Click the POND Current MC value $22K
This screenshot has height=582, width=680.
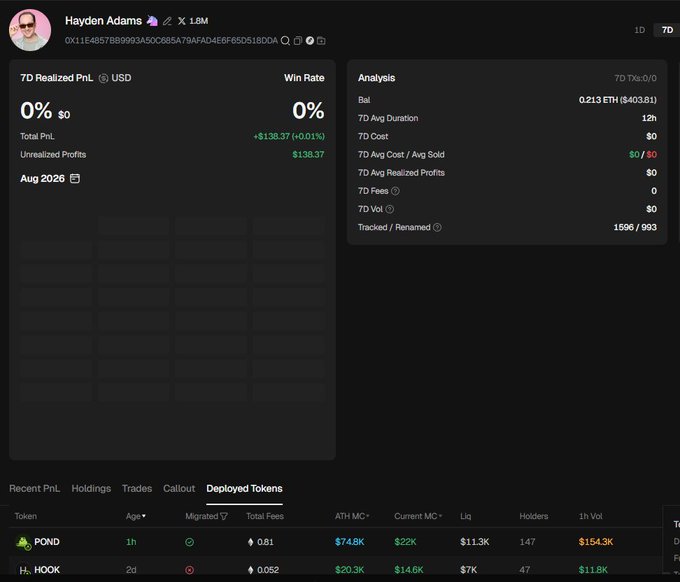coord(405,542)
